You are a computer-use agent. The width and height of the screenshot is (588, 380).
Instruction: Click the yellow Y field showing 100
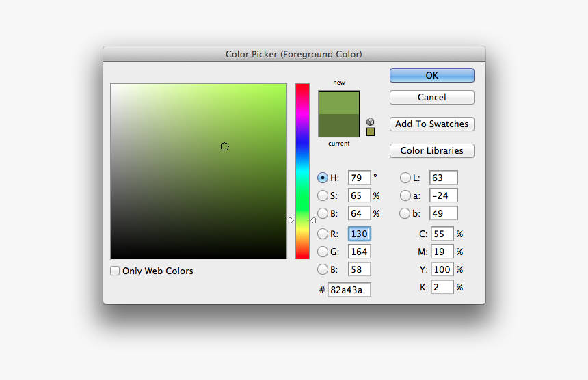pos(442,269)
